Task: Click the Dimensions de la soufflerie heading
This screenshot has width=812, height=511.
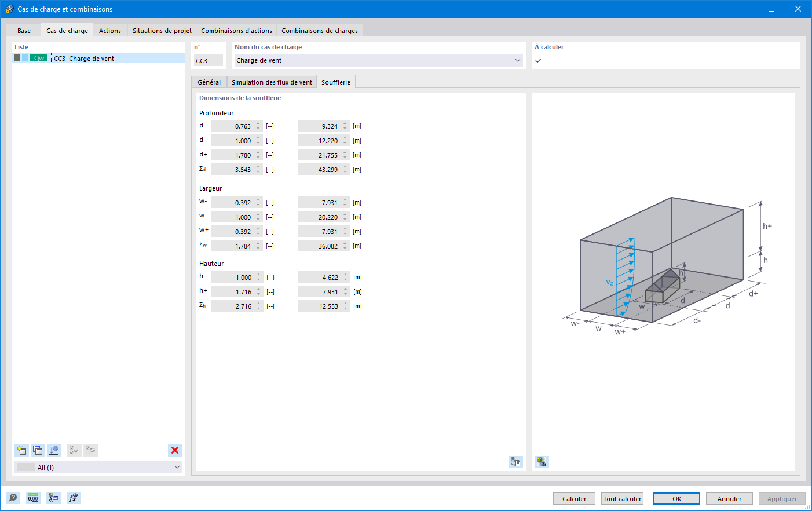Action: [240, 98]
